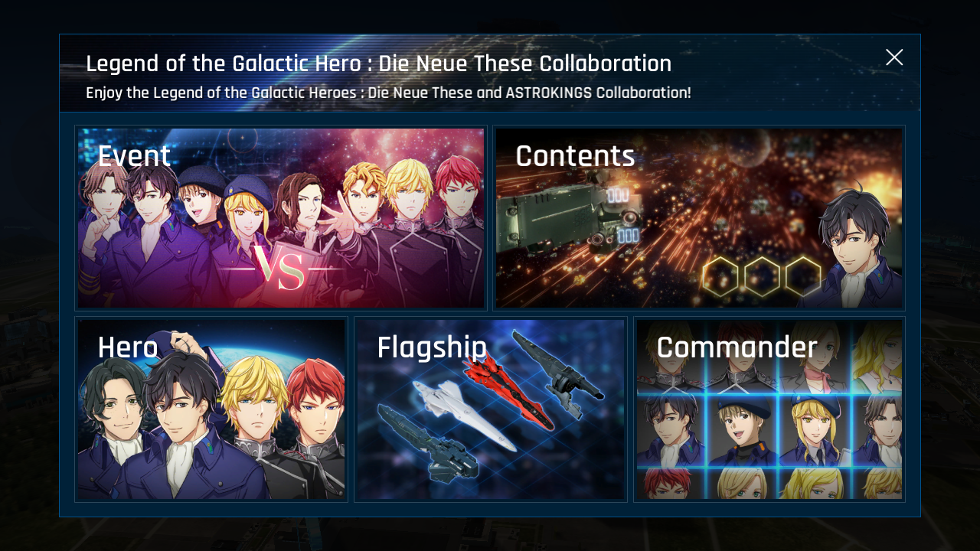Click the VS emblem in Event banner

(279, 269)
